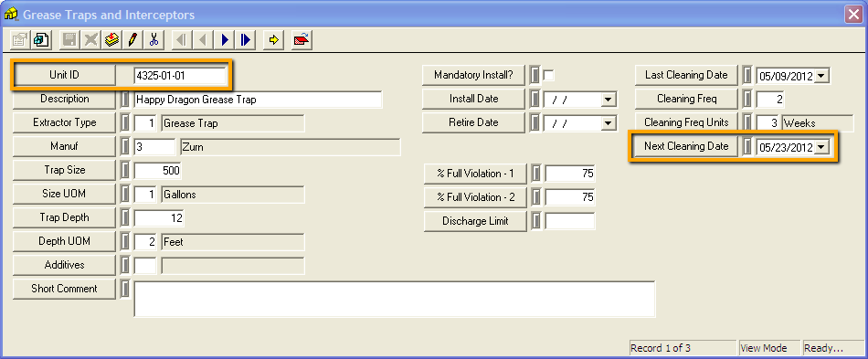Click the form properties toolbar icon
This screenshot has width=868, height=359.
click(x=19, y=40)
